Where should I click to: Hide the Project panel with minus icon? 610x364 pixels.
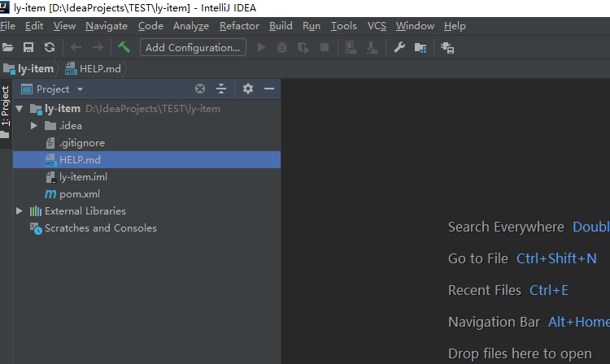click(269, 89)
